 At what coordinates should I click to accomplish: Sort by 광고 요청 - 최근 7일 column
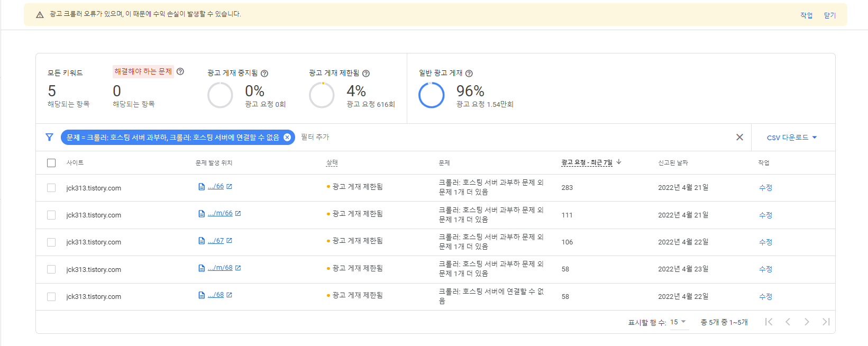click(587, 162)
